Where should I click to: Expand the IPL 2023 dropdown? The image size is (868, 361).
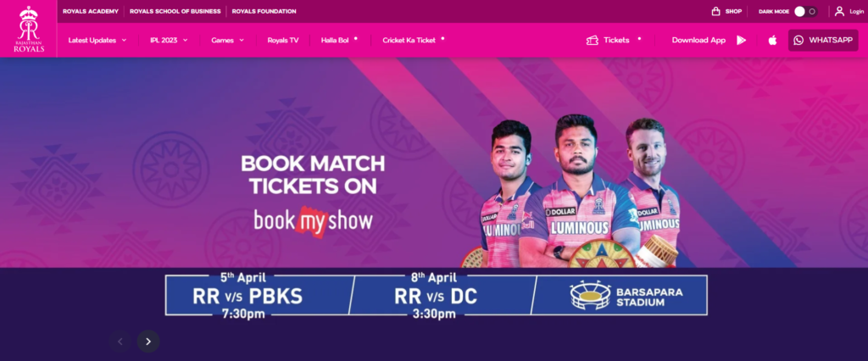tap(169, 40)
